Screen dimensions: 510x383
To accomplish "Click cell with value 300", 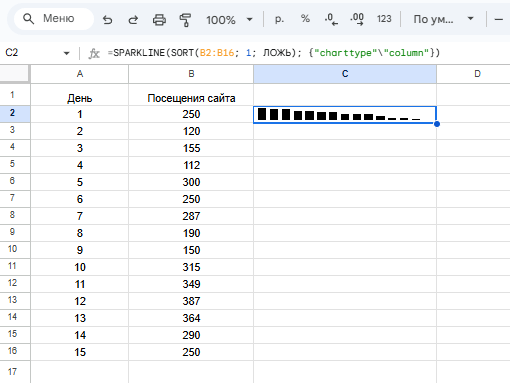I will point(191,182).
